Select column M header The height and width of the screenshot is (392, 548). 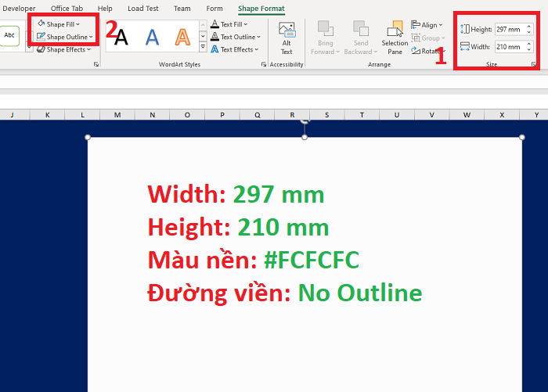point(117,114)
